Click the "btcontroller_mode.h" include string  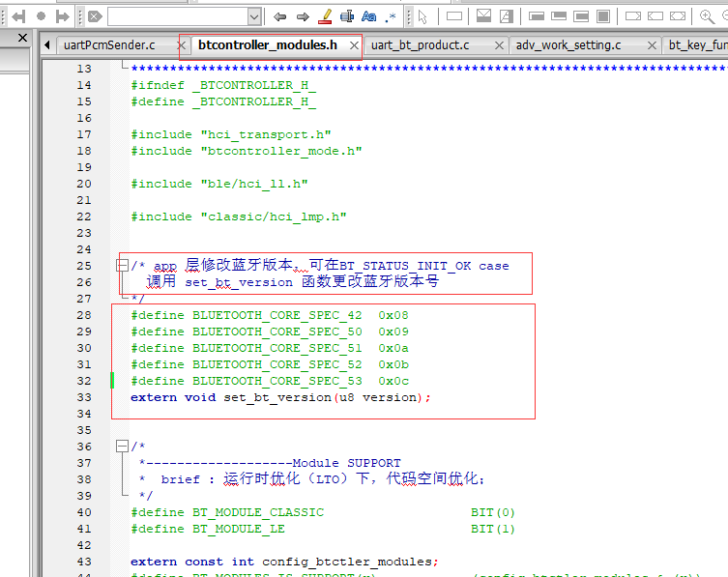281,151
